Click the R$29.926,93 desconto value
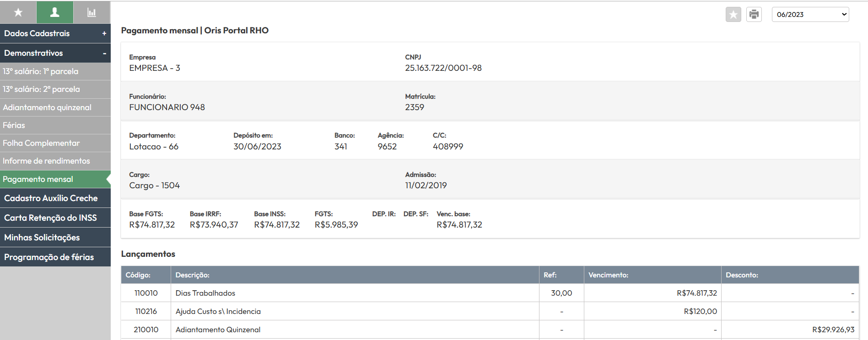 [833, 330]
